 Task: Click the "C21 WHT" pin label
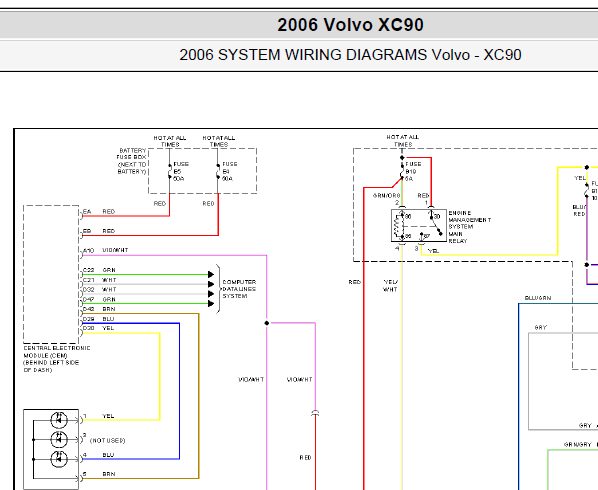click(100, 280)
